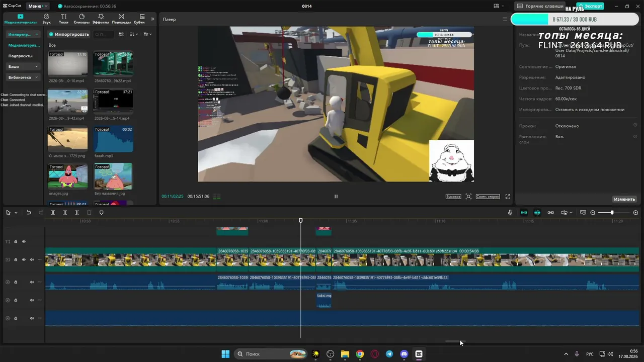Image resolution: width=644 pixels, height=362 pixels.
Task: Redo the last undone edit
Action: tap(41, 213)
